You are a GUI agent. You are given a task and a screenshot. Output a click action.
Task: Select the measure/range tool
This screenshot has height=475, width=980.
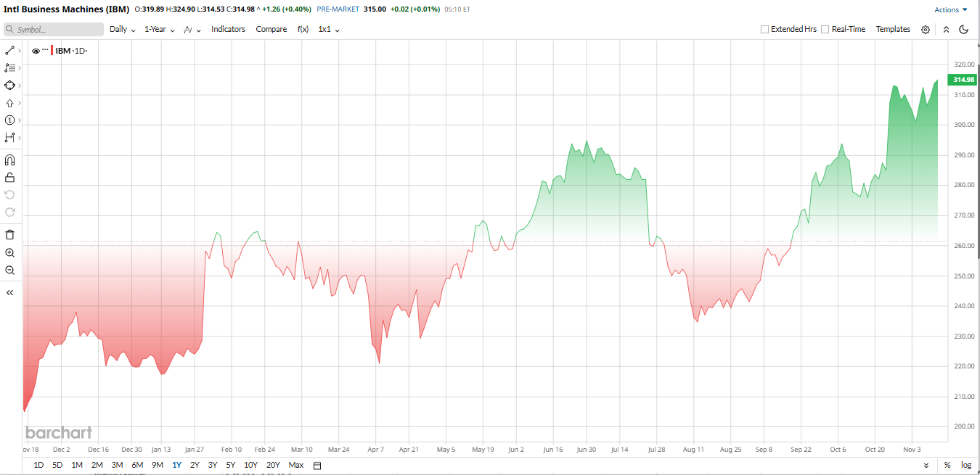[x=9, y=138]
